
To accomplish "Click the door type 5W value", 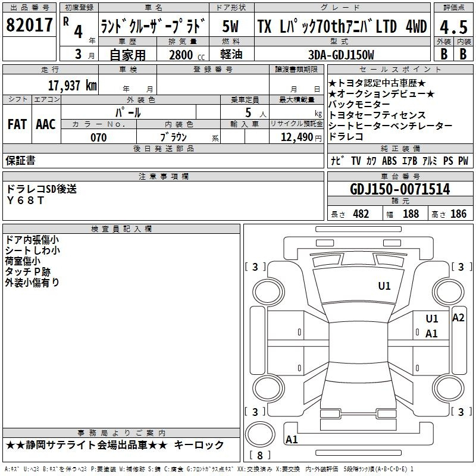I will tap(231, 26).
